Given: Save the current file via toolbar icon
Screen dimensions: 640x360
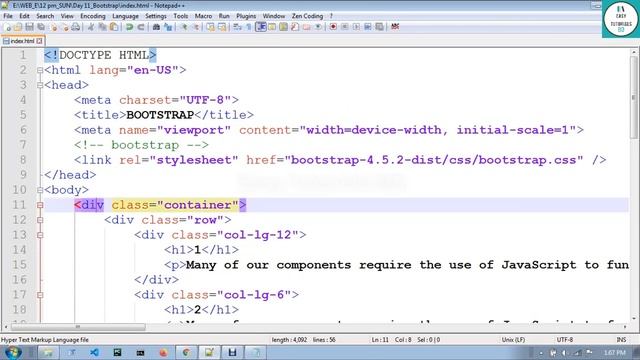Looking at the screenshot, I should pyautogui.click(x=29, y=27).
